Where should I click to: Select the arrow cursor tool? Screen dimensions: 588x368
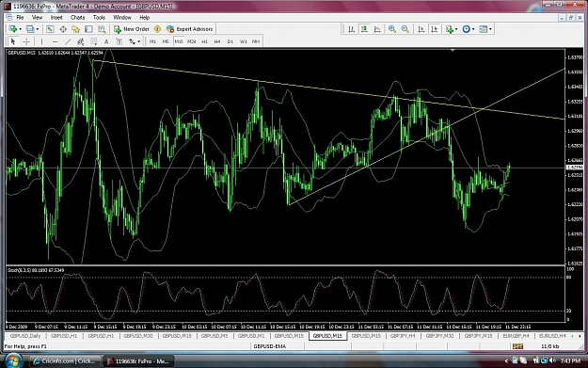[13, 41]
